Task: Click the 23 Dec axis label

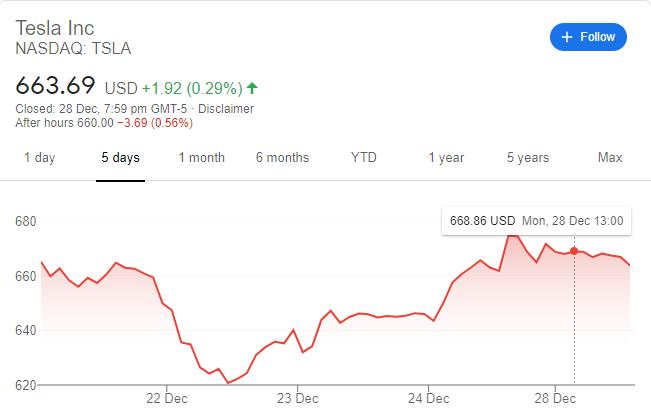Action: [297, 398]
